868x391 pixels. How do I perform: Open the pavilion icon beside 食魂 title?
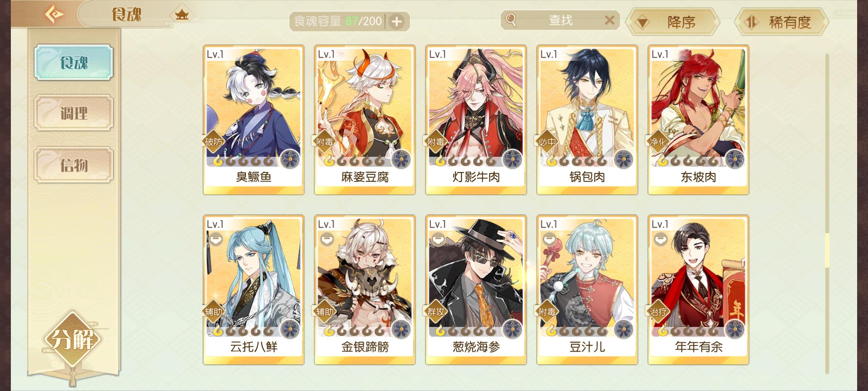pos(182,15)
